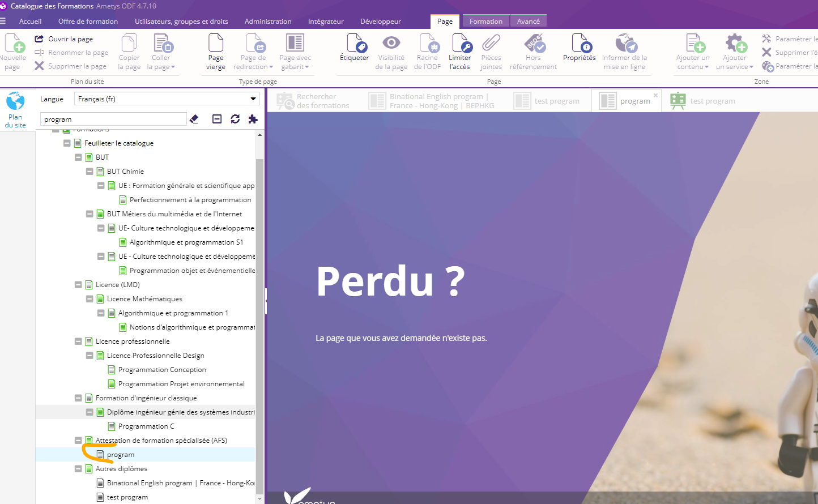Click Supprimer zone option with X icon

pos(790,53)
